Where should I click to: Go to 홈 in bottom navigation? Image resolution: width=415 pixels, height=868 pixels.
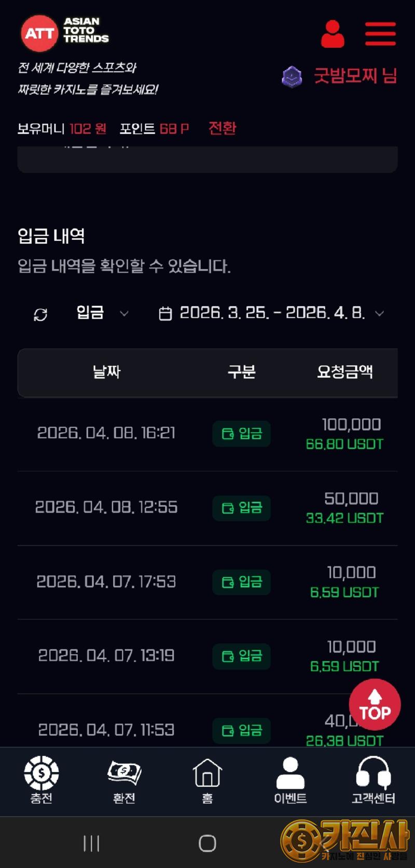pyautogui.click(x=208, y=780)
